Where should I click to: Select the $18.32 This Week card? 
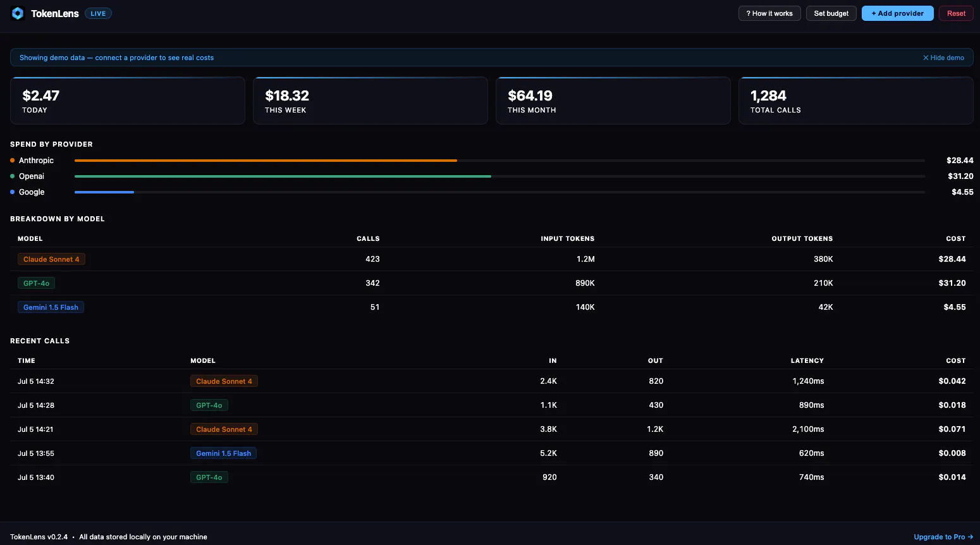(x=371, y=101)
